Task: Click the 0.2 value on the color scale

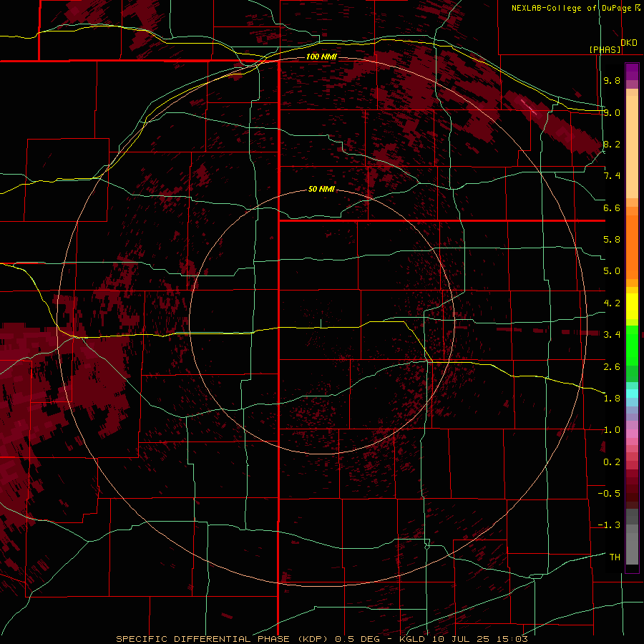Action: (x=612, y=462)
